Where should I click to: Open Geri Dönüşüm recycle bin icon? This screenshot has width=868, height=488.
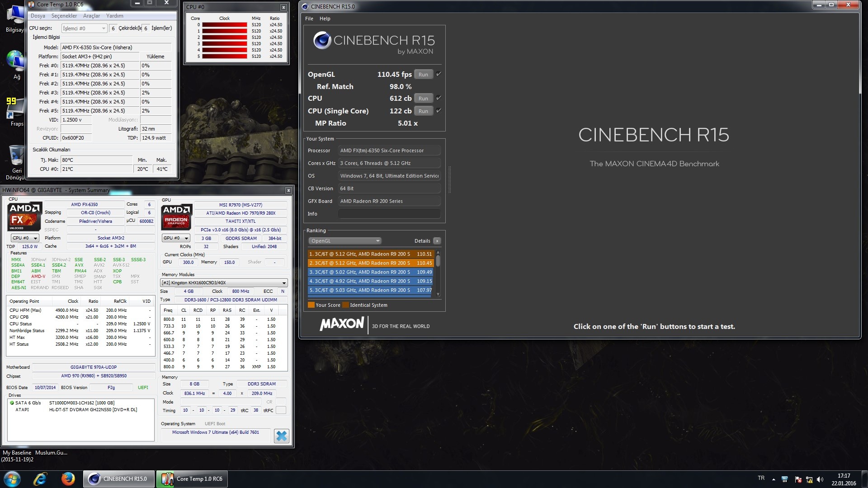click(16, 162)
